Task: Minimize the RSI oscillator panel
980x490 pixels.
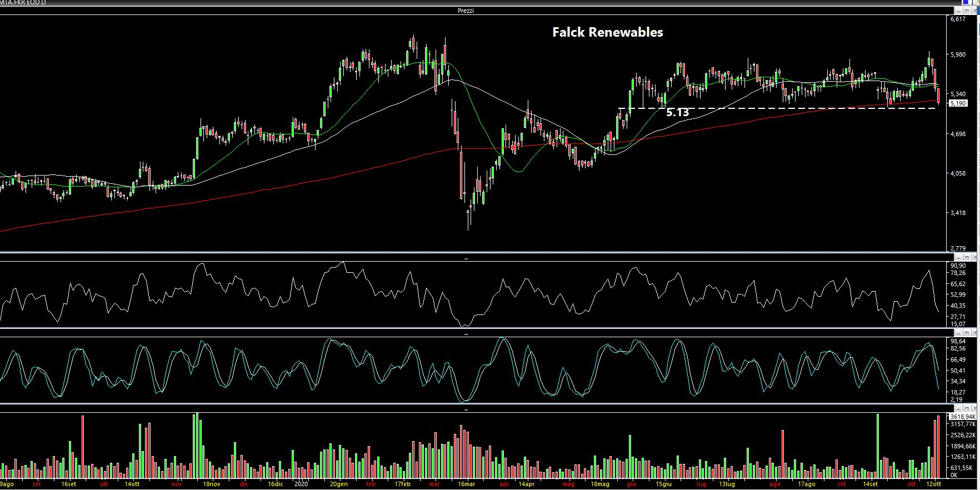Action: pos(958,258)
